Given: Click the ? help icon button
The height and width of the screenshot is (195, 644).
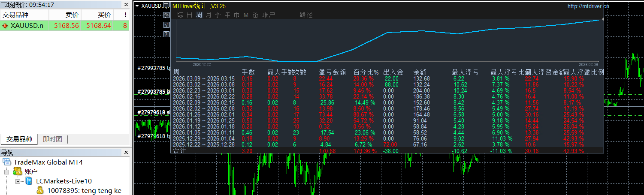Looking at the screenshot, I should click(166, 34).
